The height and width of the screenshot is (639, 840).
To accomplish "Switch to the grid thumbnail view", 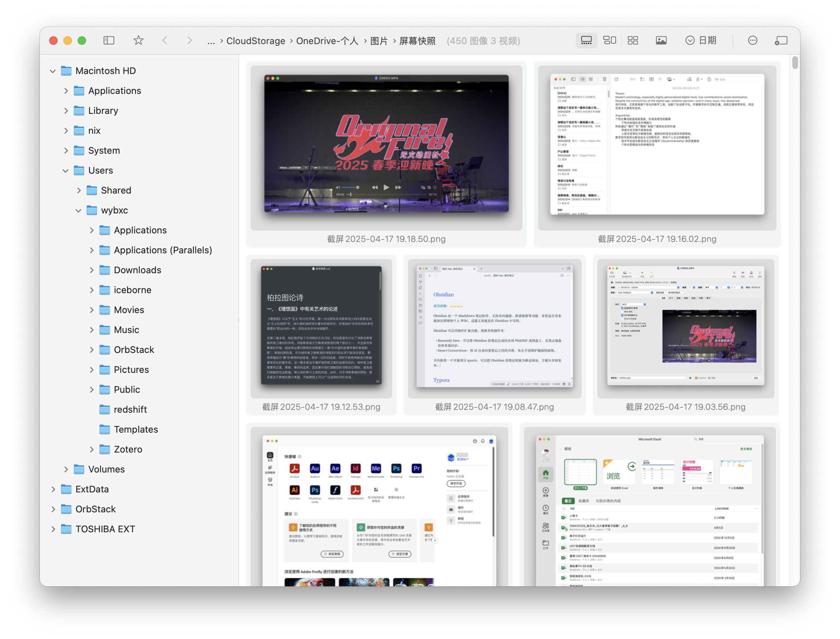I will 632,40.
